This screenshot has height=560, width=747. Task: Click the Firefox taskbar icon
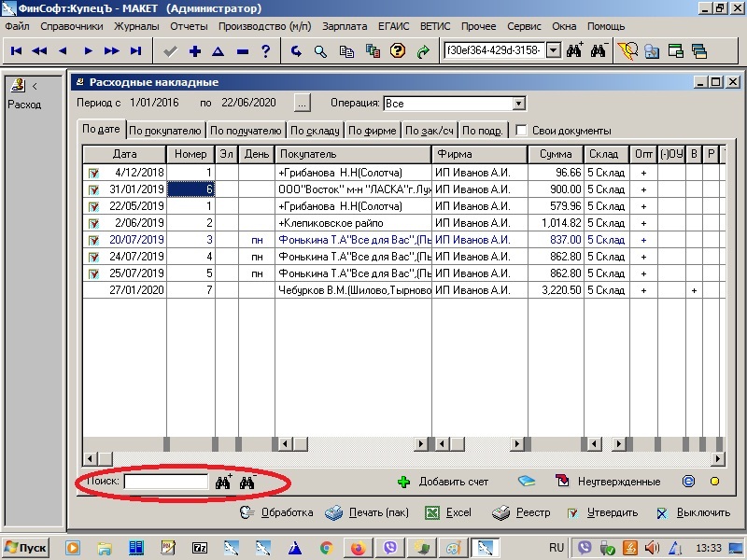[358, 548]
